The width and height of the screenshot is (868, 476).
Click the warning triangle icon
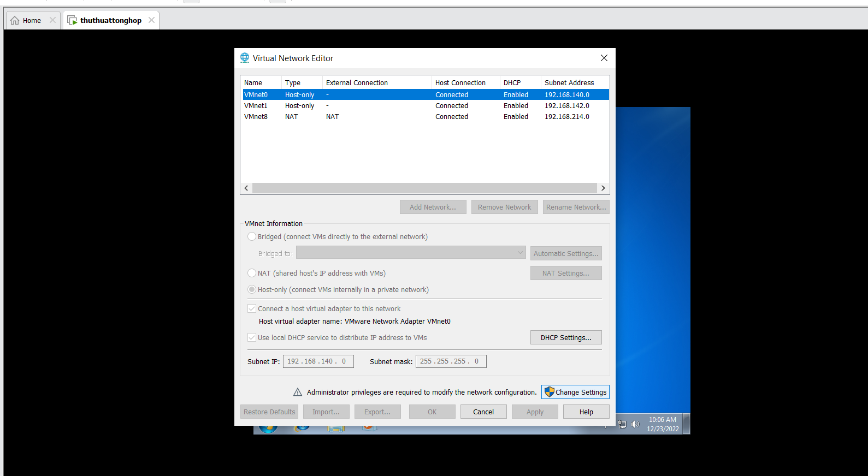(298, 392)
